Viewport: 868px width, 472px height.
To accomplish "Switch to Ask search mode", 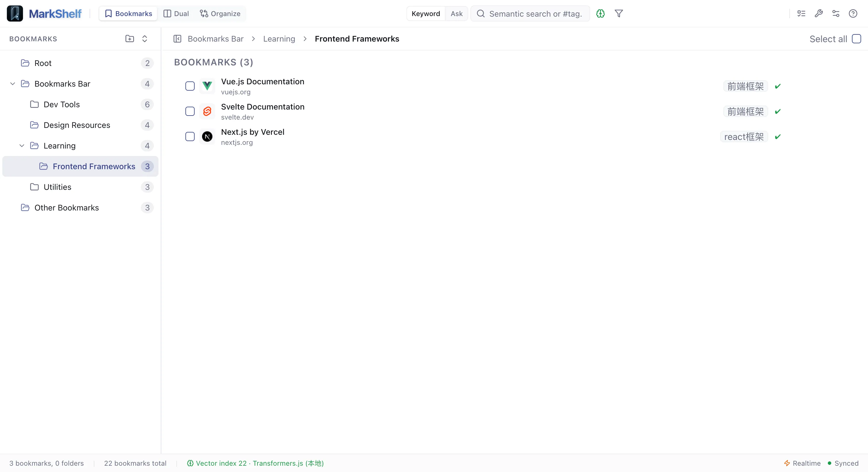I will pyautogui.click(x=456, y=13).
